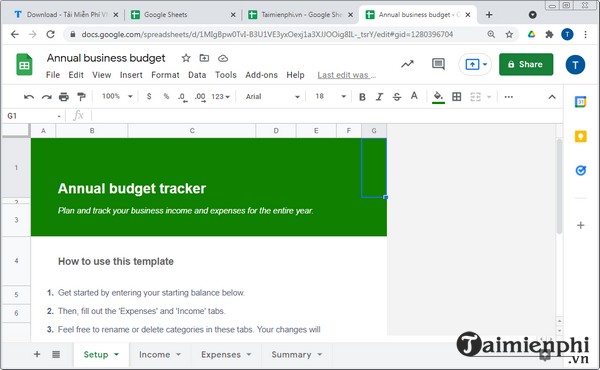This screenshot has height=370, width=600.
Task: Open the More toolbar options ellipsis
Action: tap(509, 97)
